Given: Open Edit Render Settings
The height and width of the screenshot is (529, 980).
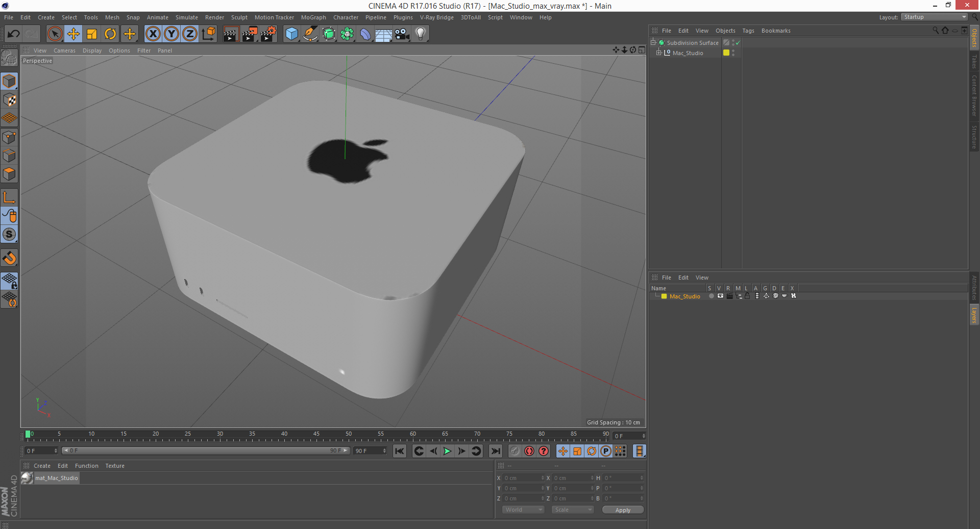Looking at the screenshot, I should click(x=268, y=34).
